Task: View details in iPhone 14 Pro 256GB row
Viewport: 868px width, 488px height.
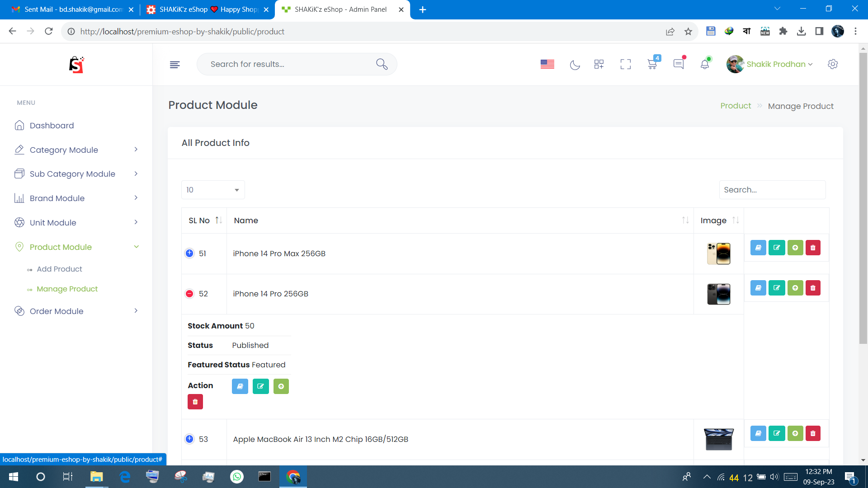Action: (758, 288)
